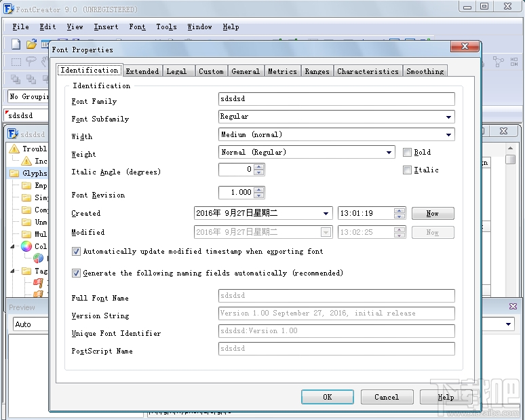Click the Cancel button
The width and height of the screenshot is (525, 420).
(x=387, y=397)
